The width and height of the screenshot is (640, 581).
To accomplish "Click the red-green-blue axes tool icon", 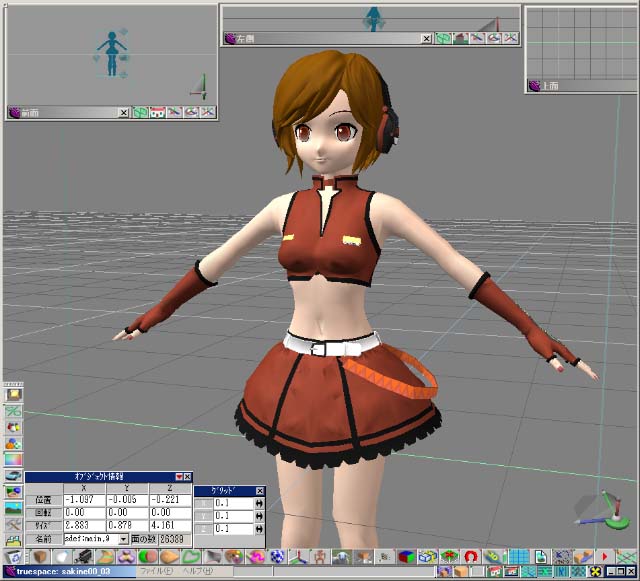I will (299, 557).
